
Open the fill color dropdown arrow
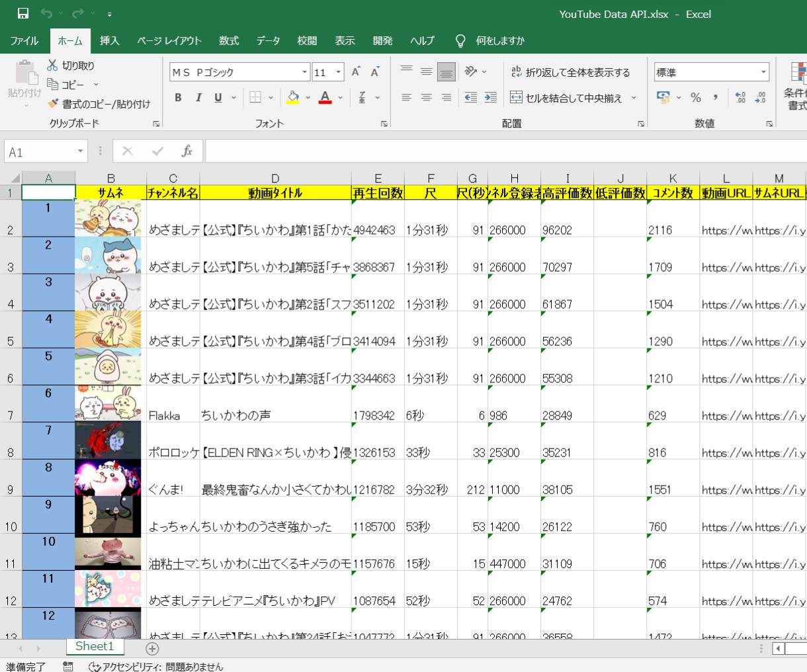pyautogui.click(x=308, y=97)
